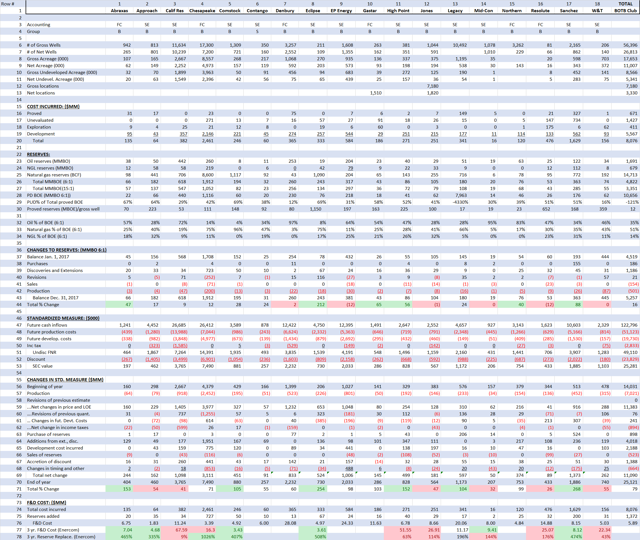Click the 'Net locations' row label
640x540 pixels.
pos(41,93)
